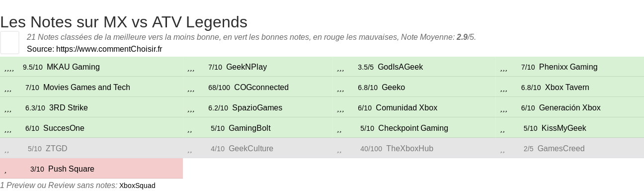Select the GodIsAGeek 3.5/5 entry

coord(400,67)
